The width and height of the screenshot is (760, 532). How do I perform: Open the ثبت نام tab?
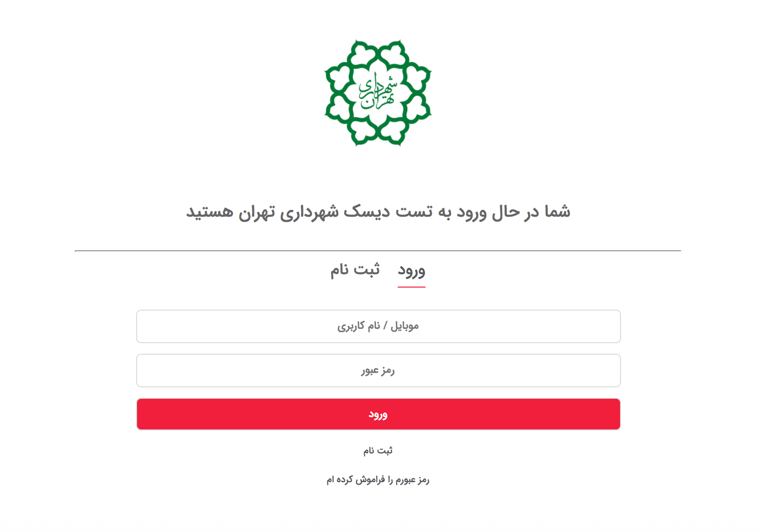coord(355,270)
